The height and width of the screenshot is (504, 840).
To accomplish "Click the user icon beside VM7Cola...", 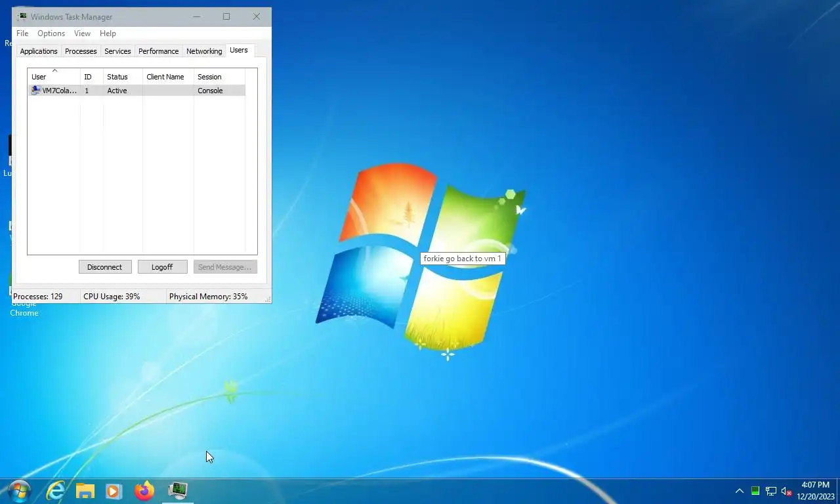I will point(35,91).
